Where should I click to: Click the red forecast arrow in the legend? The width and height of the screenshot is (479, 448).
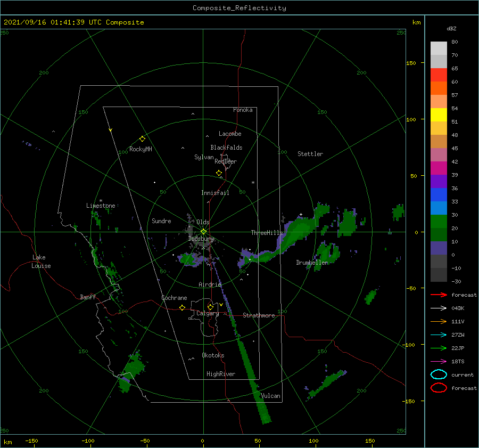pos(439,295)
